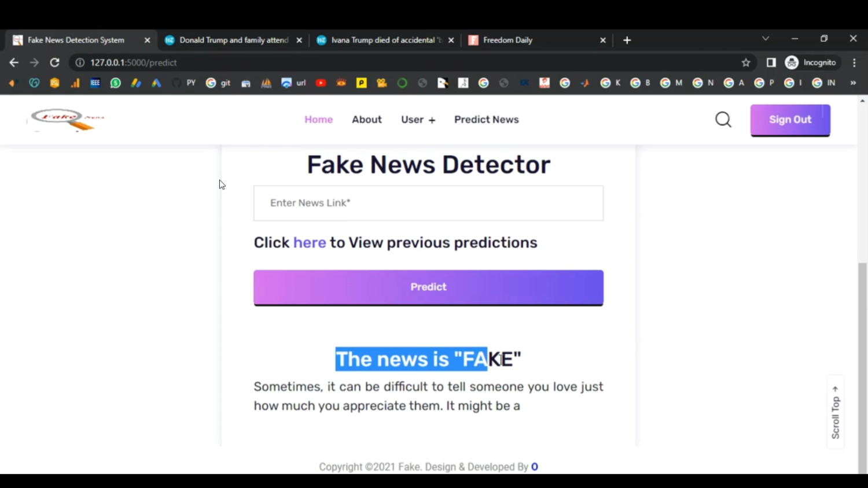The height and width of the screenshot is (488, 868).
Task: Open the browser side panel
Action: (771, 62)
